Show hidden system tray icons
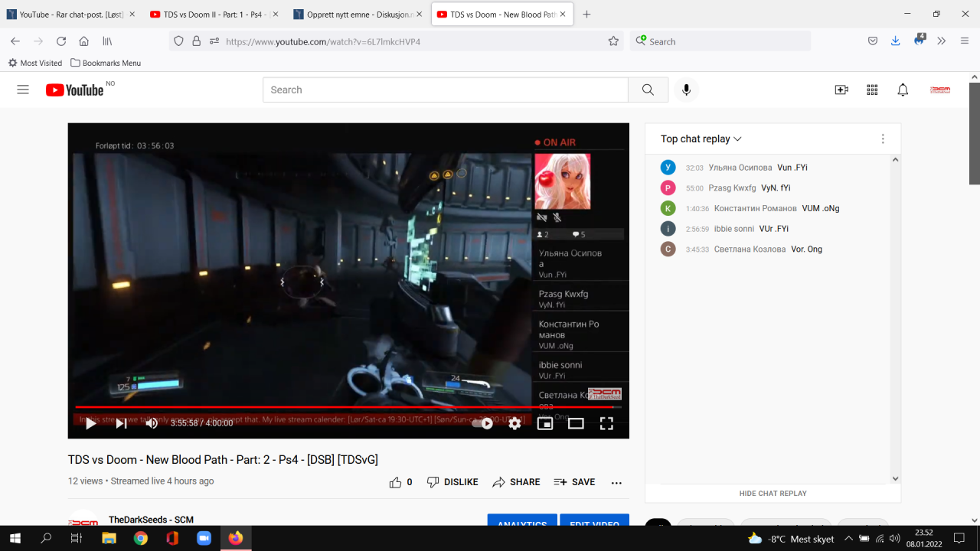This screenshot has height=551, width=980. click(848, 539)
